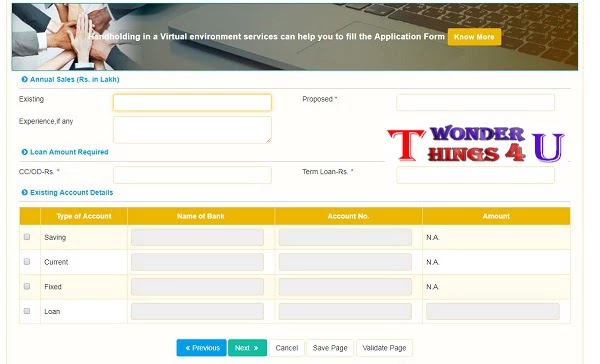Focus the Term Loan-Rs. amount field
Screen dimensions: 600x364
[475, 175]
